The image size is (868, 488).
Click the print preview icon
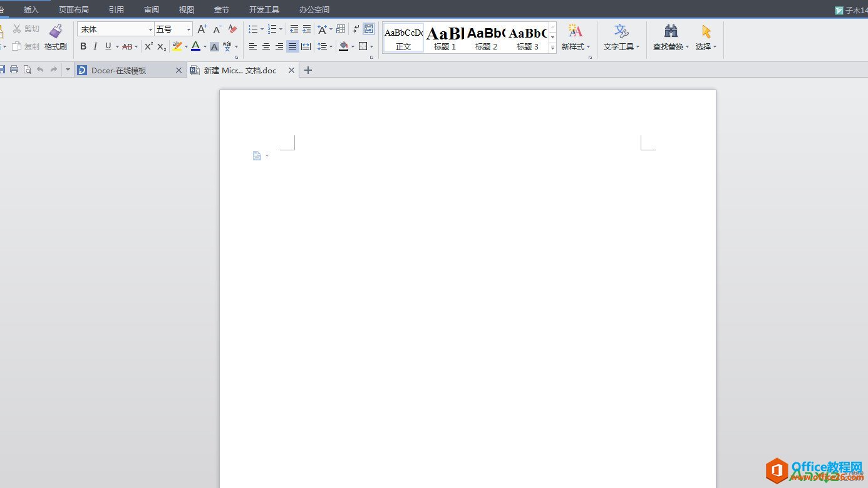point(27,70)
